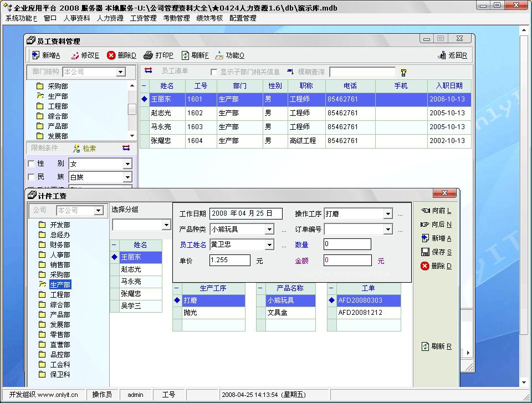
Task: Toggle the 性别 filter checkbox
Action: tap(31, 164)
